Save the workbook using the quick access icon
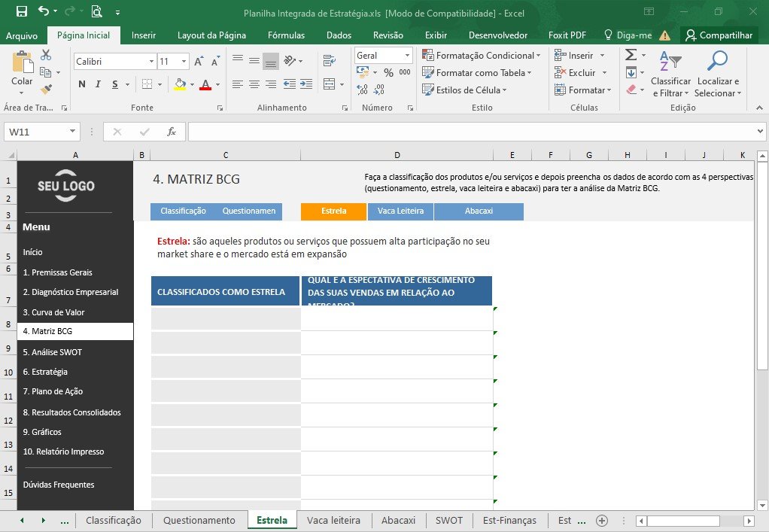769x532 pixels. point(22,11)
